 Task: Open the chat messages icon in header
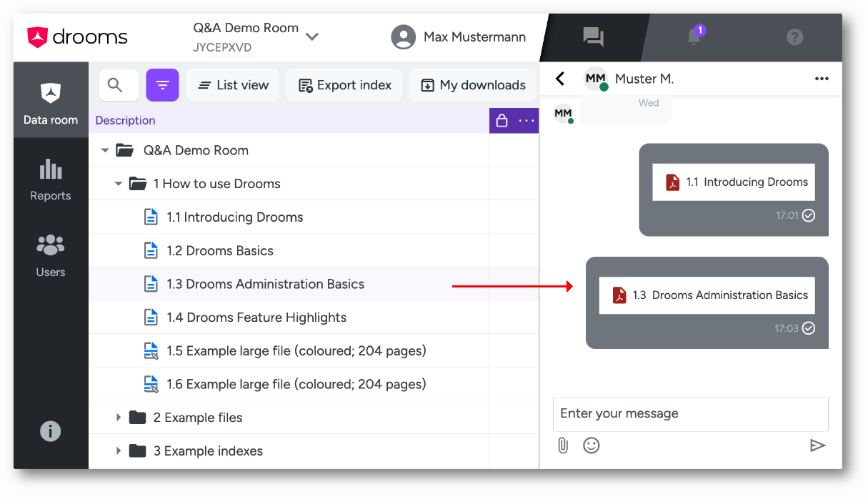pyautogui.click(x=593, y=37)
